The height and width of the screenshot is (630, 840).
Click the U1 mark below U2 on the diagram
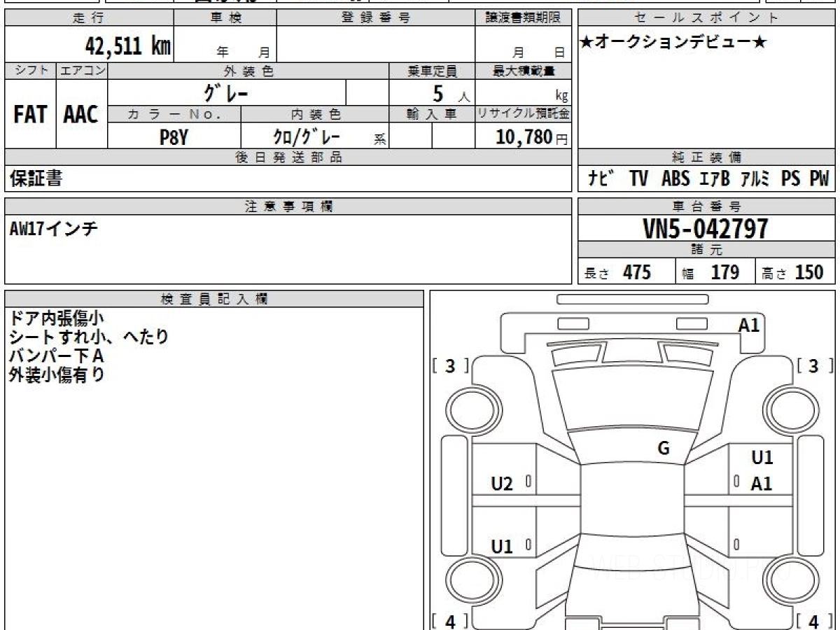[502, 547]
